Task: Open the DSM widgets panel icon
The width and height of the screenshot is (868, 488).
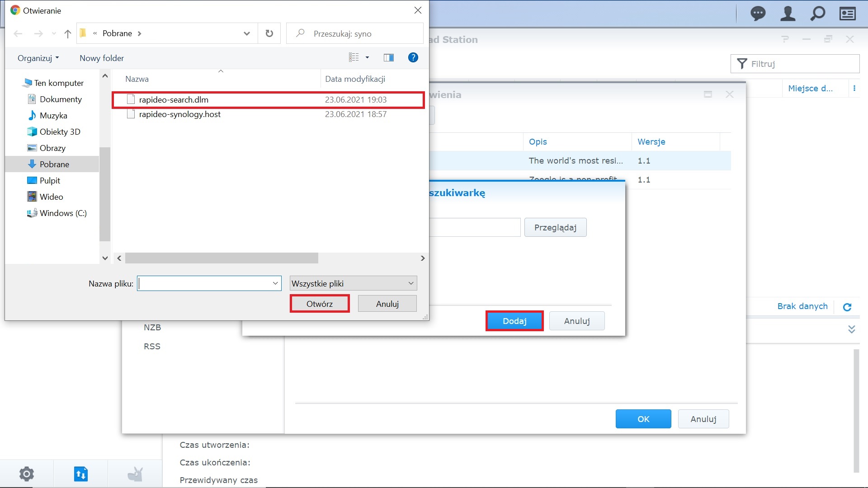Action: [847, 14]
